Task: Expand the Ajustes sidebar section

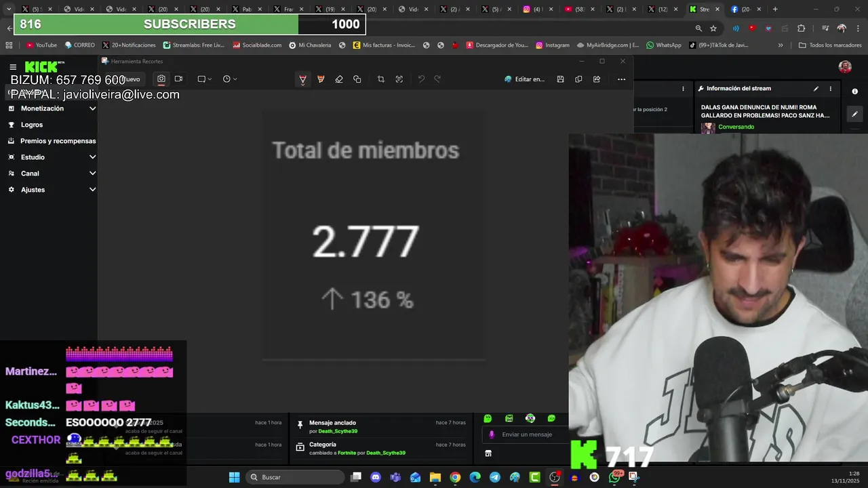Action: [x=52, y=190]
